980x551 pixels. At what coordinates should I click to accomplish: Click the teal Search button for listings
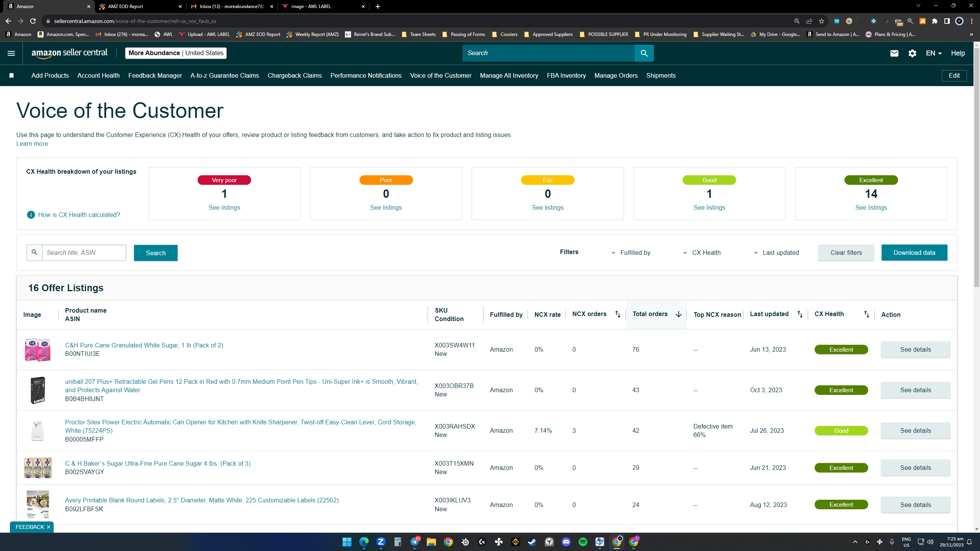tap(155, 253)
